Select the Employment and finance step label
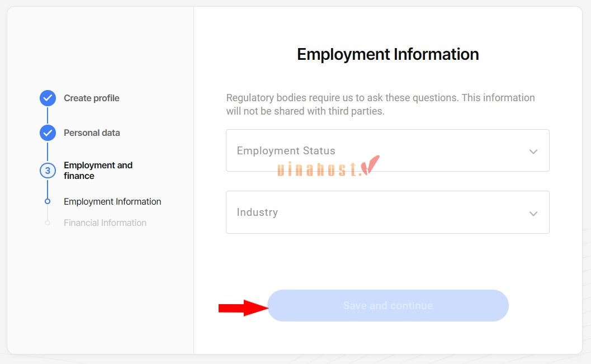 [x=98, y=171]
